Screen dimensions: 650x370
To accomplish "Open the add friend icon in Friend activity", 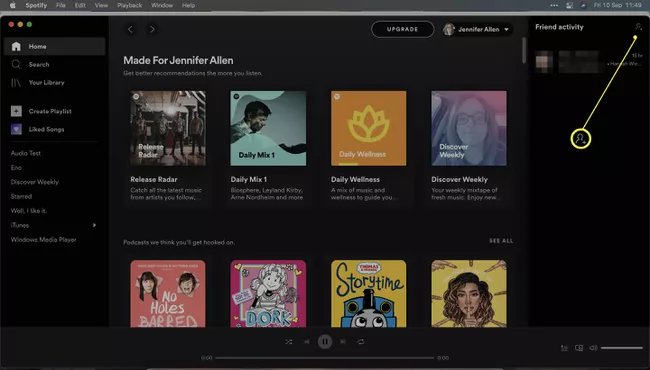I will [x=638, y=27].
